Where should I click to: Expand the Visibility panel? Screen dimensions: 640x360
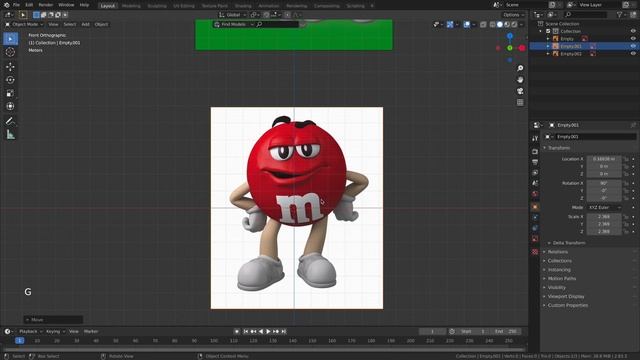click(556, 288)
